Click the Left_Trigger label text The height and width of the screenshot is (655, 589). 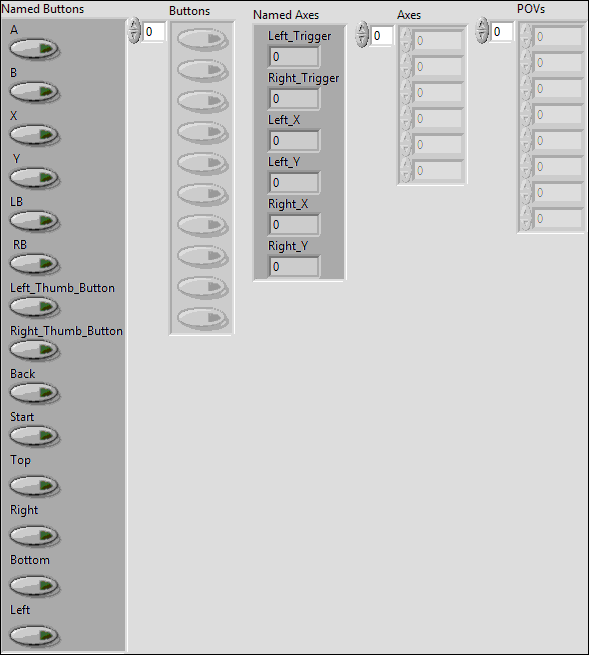pos(300,36)
